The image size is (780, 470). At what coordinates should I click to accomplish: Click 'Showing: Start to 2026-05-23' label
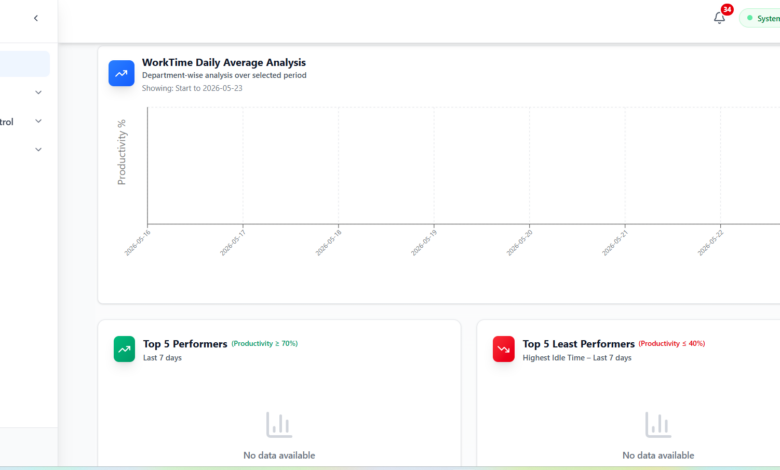192,88
